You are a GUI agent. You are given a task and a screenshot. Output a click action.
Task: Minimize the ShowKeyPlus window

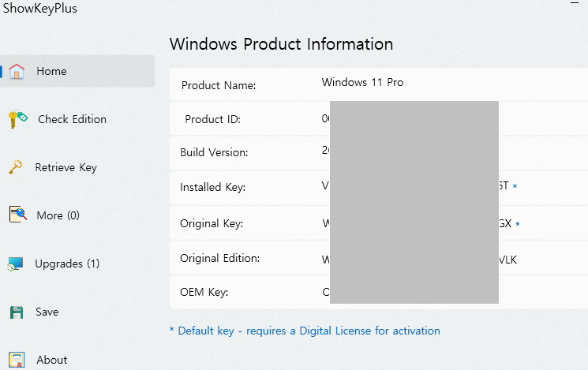[575, 3]
